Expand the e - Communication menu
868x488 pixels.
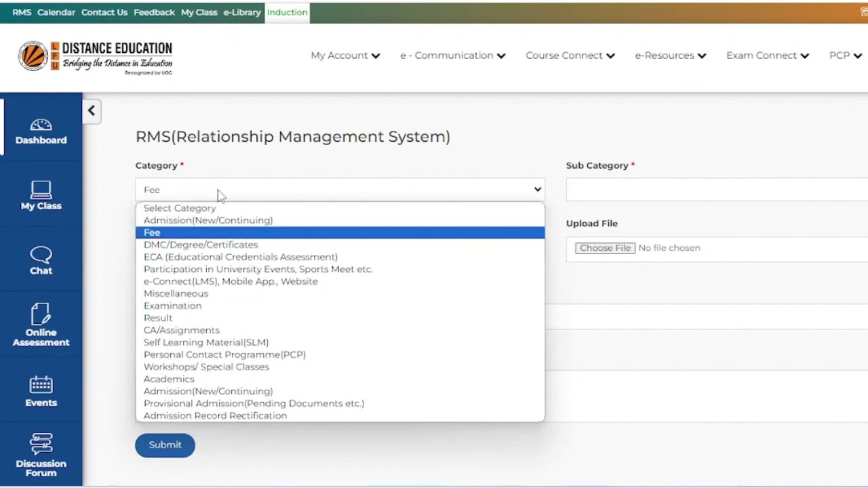[x=453, y=56]
